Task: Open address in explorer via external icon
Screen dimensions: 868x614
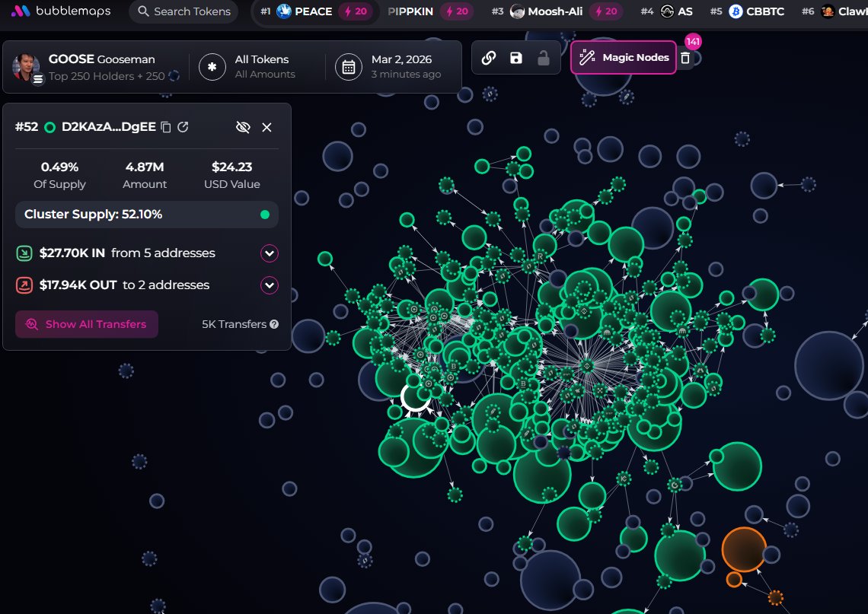Action: (183, 127)
